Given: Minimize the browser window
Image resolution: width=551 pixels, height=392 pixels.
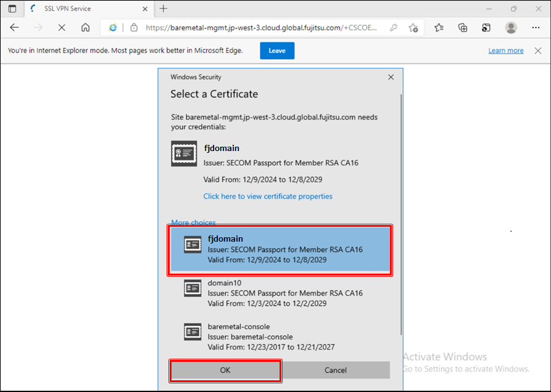Looking at the screenshot, I should (489, 9).
